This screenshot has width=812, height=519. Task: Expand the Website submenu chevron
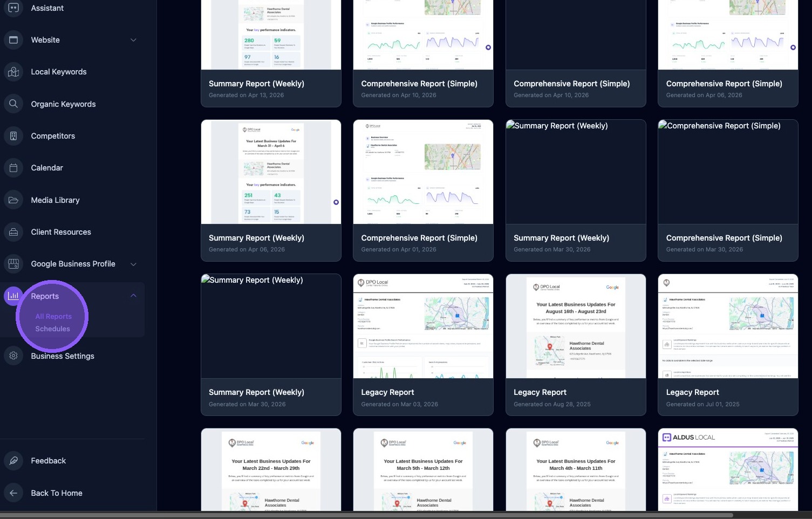pos(133,40)
